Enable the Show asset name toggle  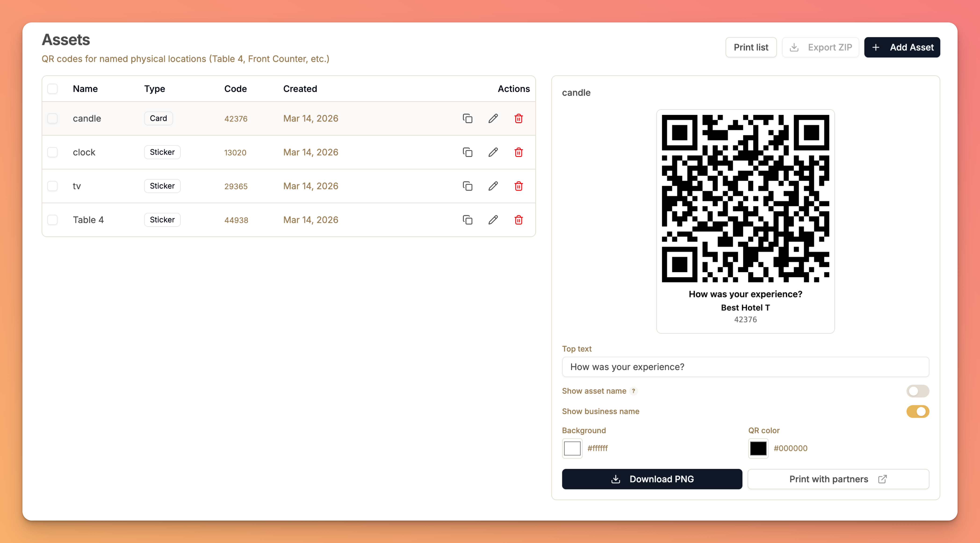point(918,391)
